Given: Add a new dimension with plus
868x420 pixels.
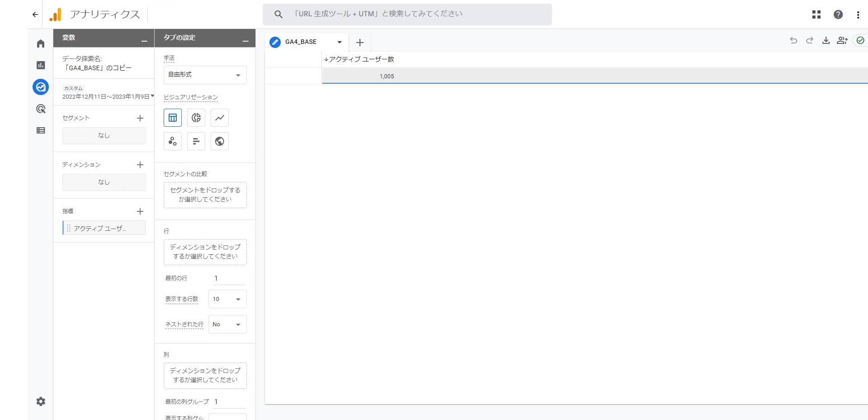Looking at the screenshot, I should (x=140, y=165).
